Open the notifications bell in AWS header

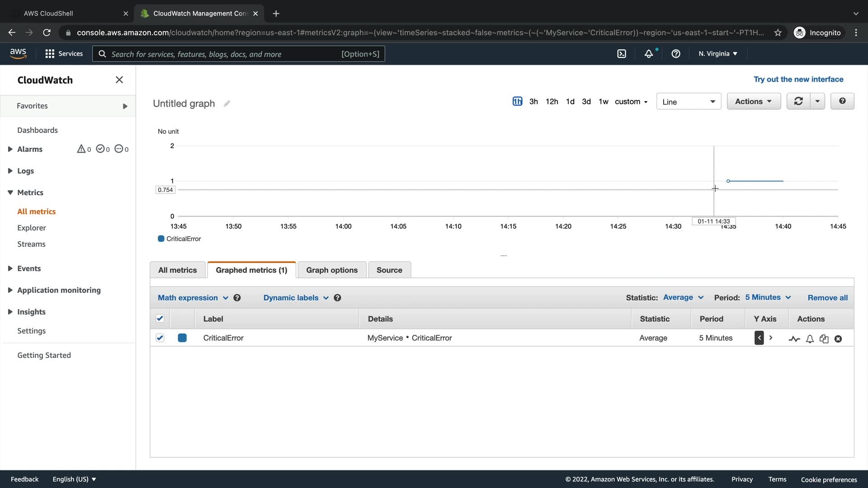pos(649,54)
